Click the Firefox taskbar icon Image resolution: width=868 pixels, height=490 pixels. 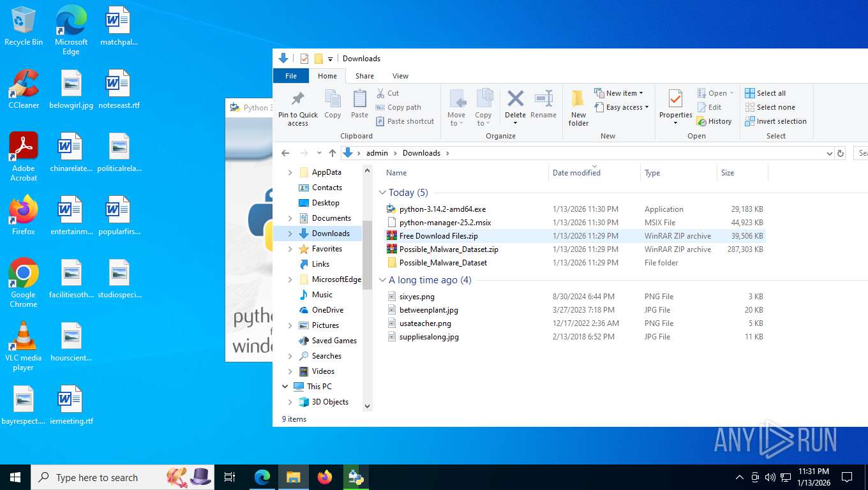click(325, 477)
